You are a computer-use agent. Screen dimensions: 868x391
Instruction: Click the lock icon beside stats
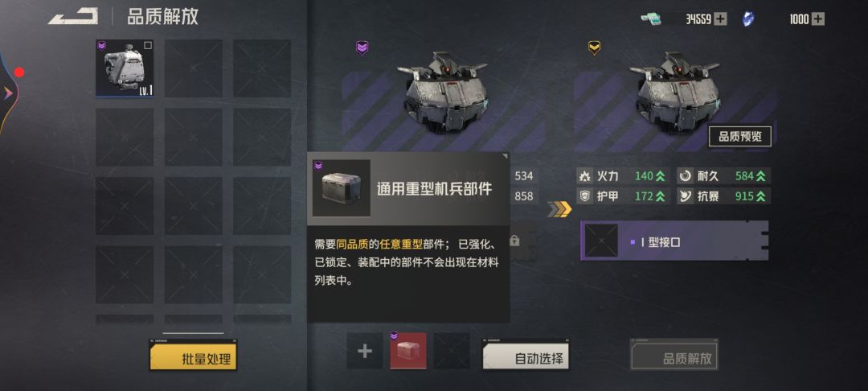click(x=515, y=241)
